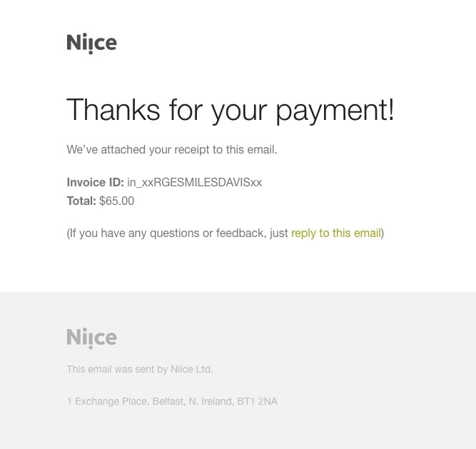Click the "We've attached" text

click(102, 149)
